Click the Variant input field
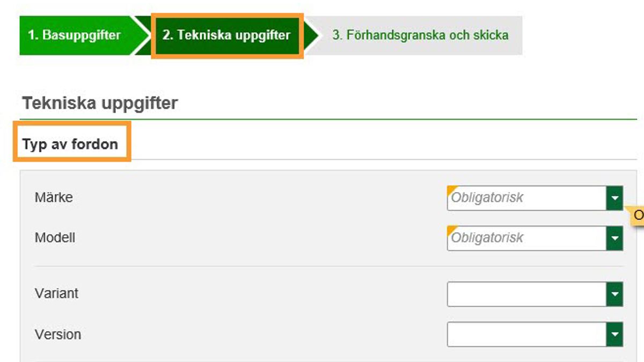644x362 pixels. point(527,294)
